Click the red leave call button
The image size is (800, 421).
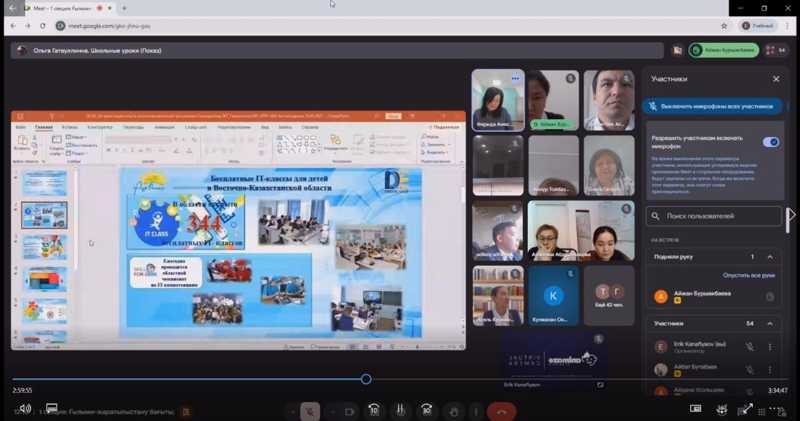click(x=501, y=410)
